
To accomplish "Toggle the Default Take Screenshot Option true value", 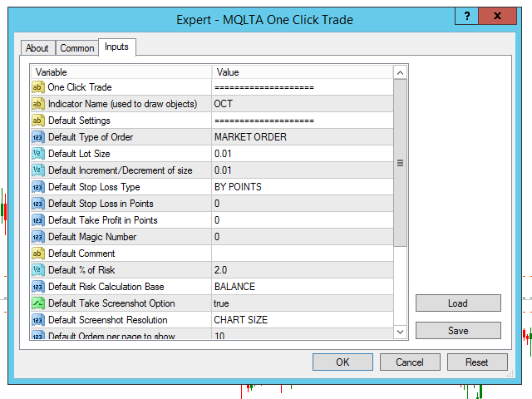I will (x=301, y=303).
